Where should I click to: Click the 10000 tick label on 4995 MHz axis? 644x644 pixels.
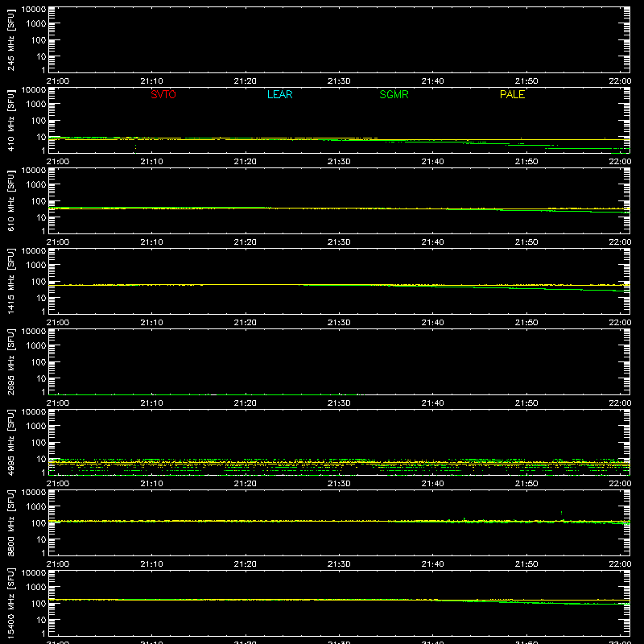point(34,412)
